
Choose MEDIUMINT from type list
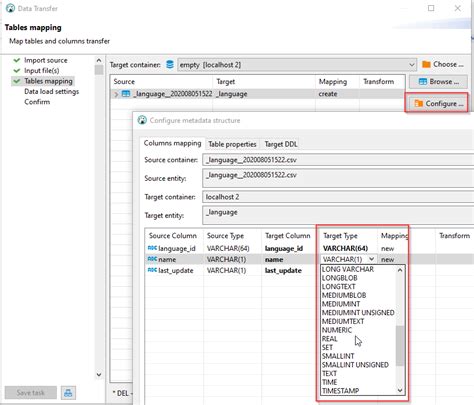(341, 304)
